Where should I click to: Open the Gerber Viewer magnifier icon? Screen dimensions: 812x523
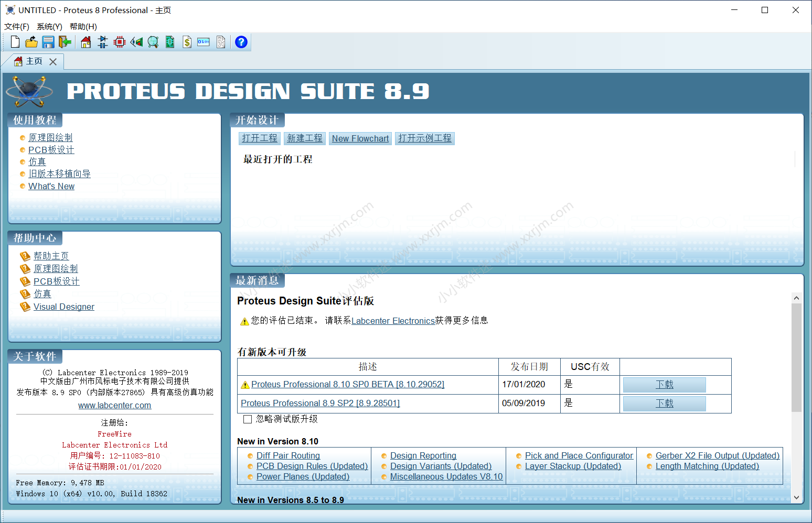[153, 42]
